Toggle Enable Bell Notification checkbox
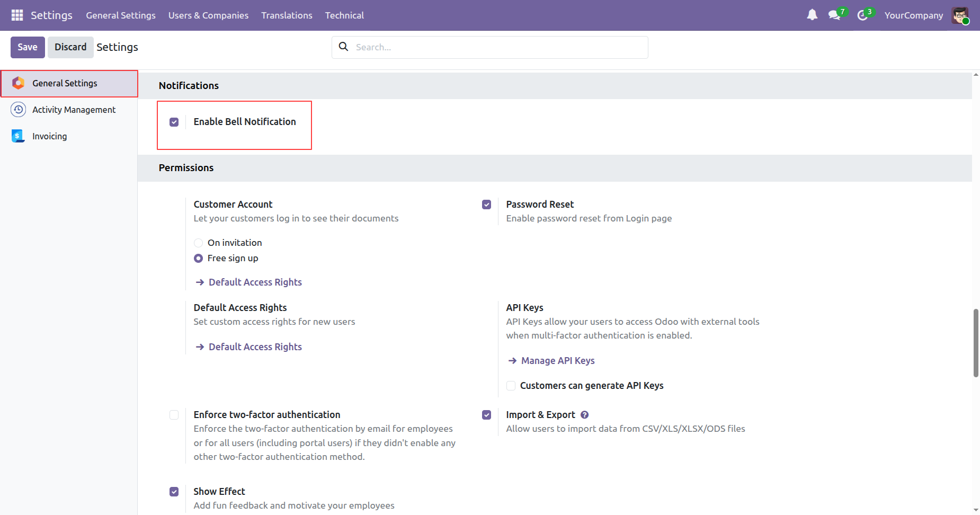980x515 pixels. coord(174,122)
